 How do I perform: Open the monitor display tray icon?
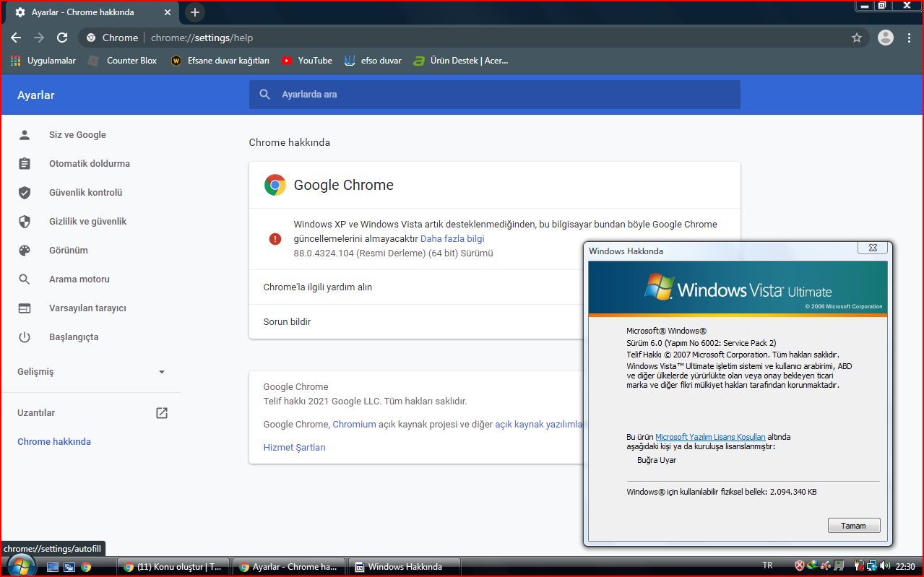[838, 565]
